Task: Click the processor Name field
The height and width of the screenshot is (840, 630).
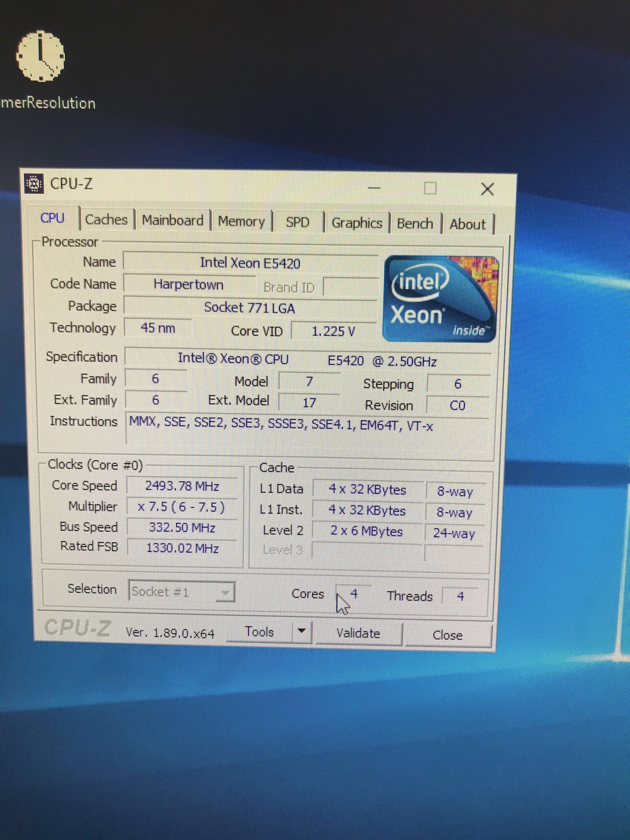Action: coord(250,263)
